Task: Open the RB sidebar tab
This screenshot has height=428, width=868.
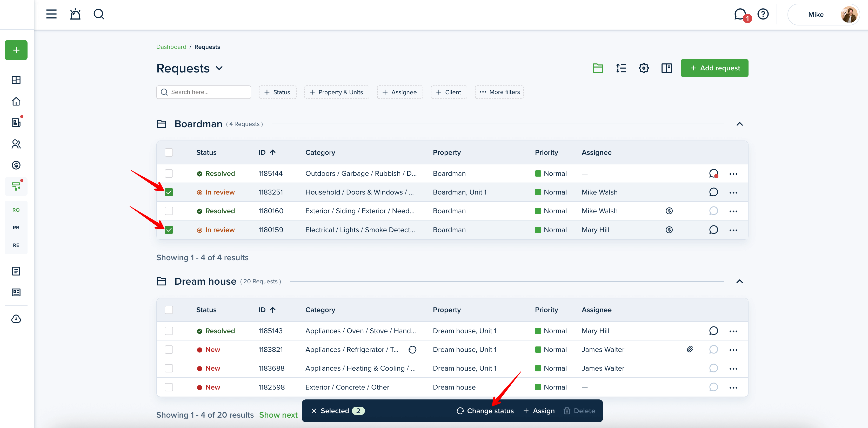Action: (16, 228)
